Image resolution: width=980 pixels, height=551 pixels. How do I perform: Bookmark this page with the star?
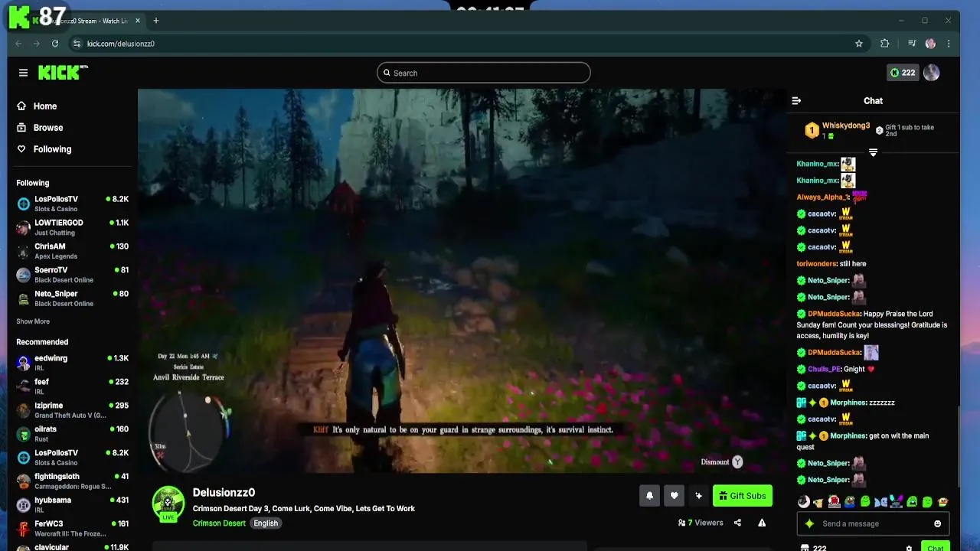(x=859, y=44)
